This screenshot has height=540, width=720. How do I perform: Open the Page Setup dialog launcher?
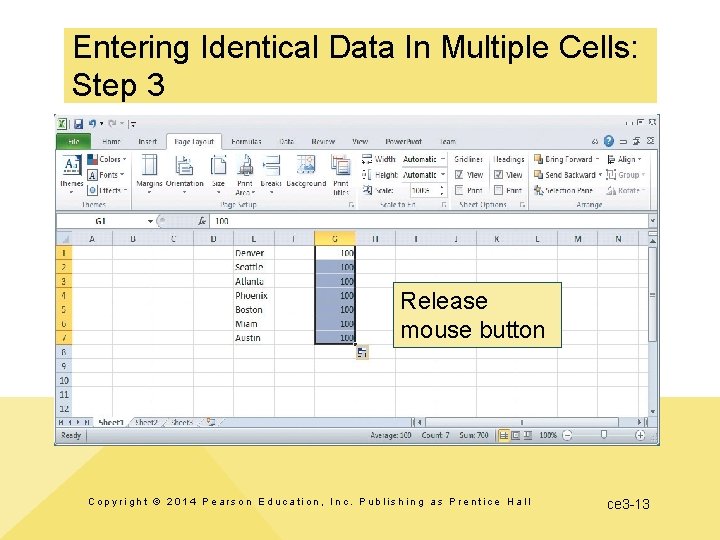tap(351, 205)
